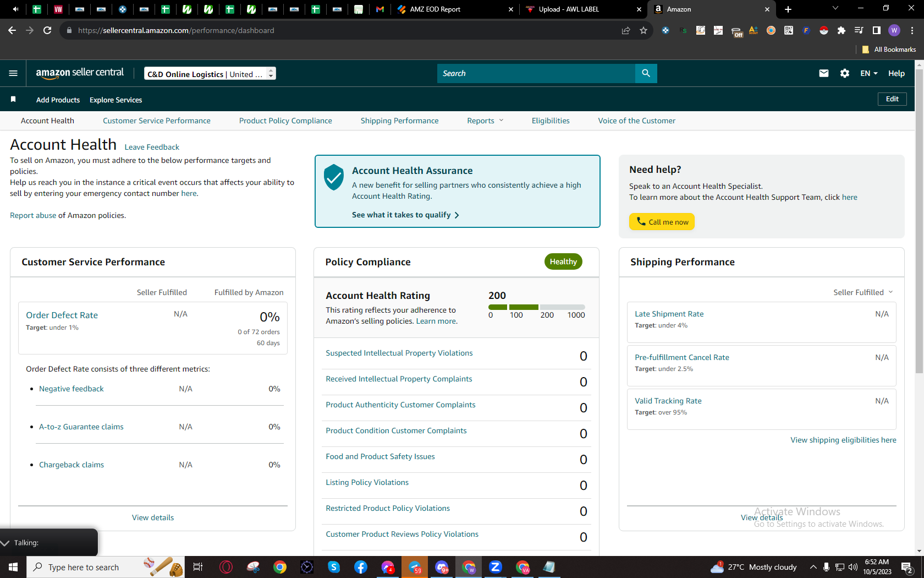Show hidden system tray icons

813,567
